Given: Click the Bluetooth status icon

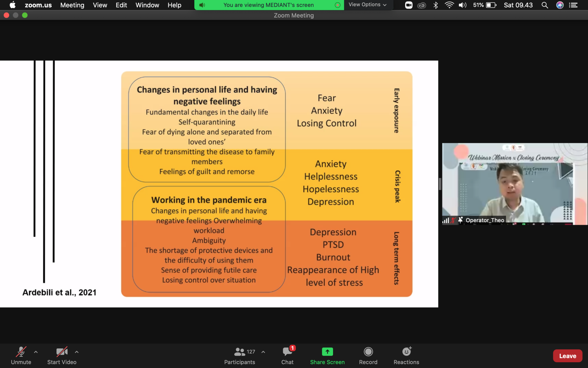Looking at the screenshot, I should tap(436, 5).
